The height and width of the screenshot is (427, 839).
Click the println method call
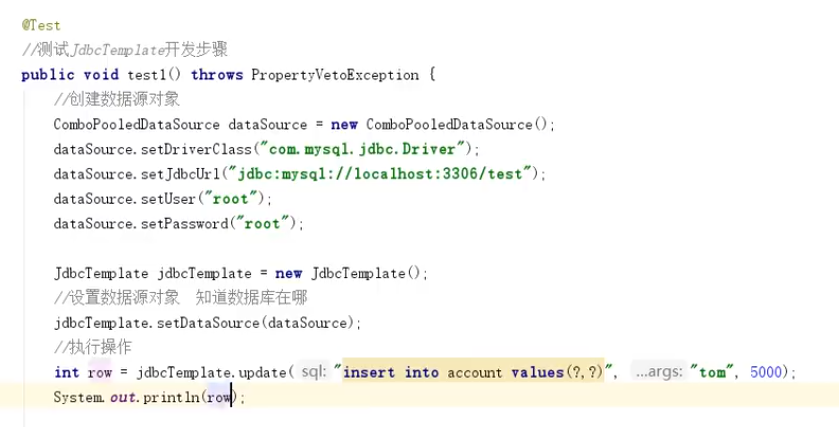(171, 397)
